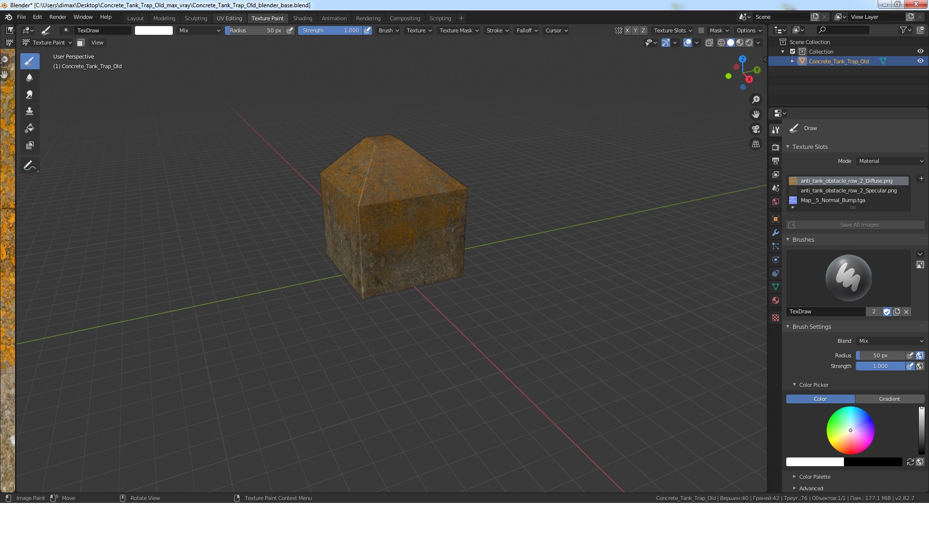Toggle fake user shield for TexDraw
Screen dimensions: 929x560
pyautogui.click(x=887, y=312)
